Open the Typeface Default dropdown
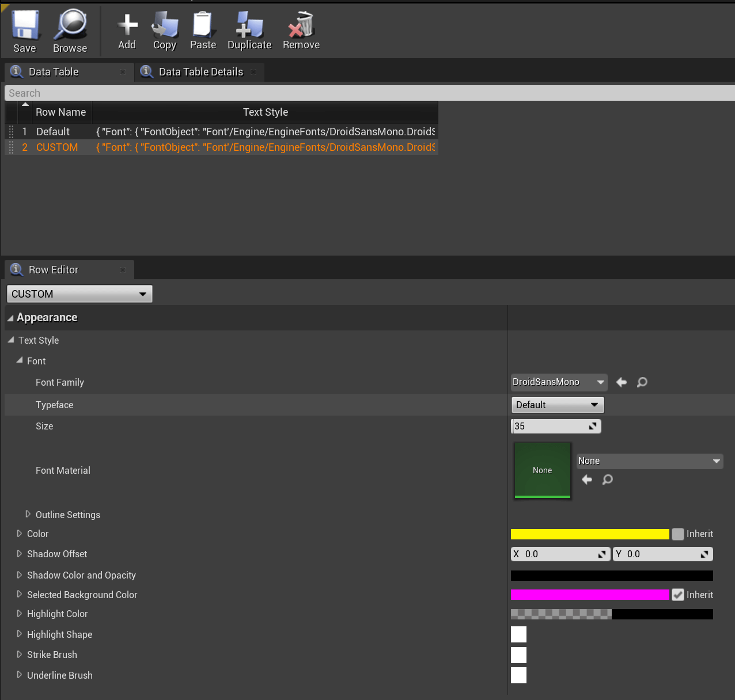 coord(558,405)
